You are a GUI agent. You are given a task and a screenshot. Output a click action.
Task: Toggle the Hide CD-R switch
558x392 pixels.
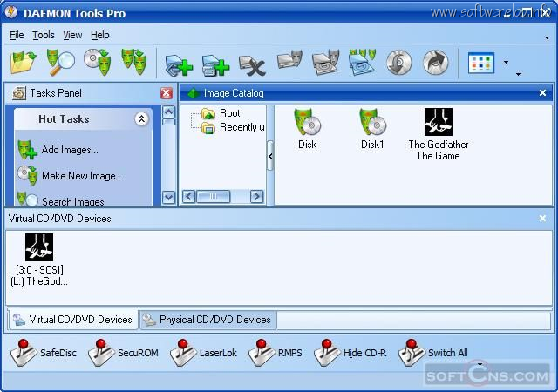(x=350, y=353)
